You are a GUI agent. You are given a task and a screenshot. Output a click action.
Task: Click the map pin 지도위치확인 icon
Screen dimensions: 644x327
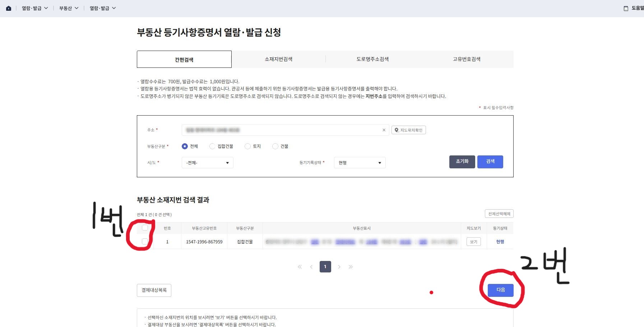click(x=408, y=130)
